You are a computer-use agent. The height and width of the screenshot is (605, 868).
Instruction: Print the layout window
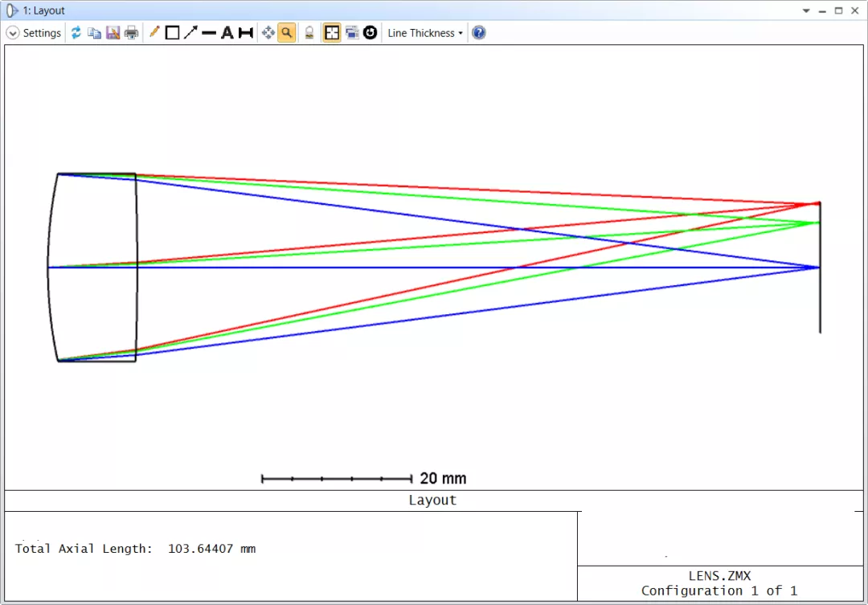131,33
